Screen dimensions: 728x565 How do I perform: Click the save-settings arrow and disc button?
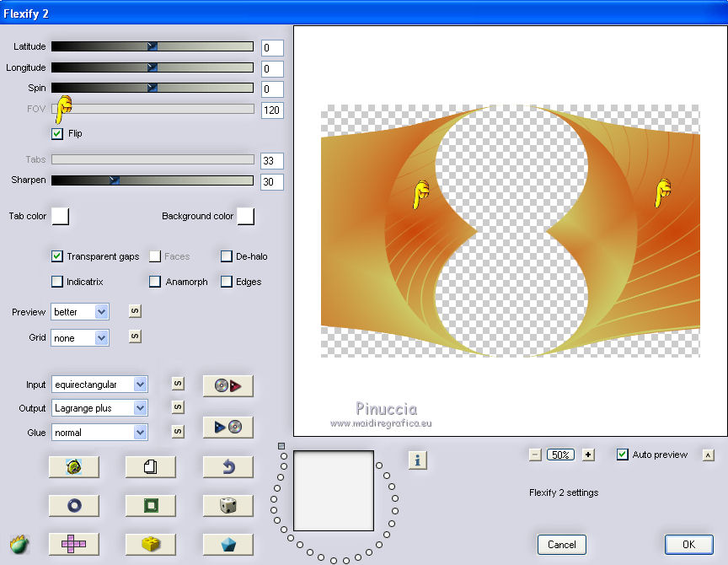[228, 427]
